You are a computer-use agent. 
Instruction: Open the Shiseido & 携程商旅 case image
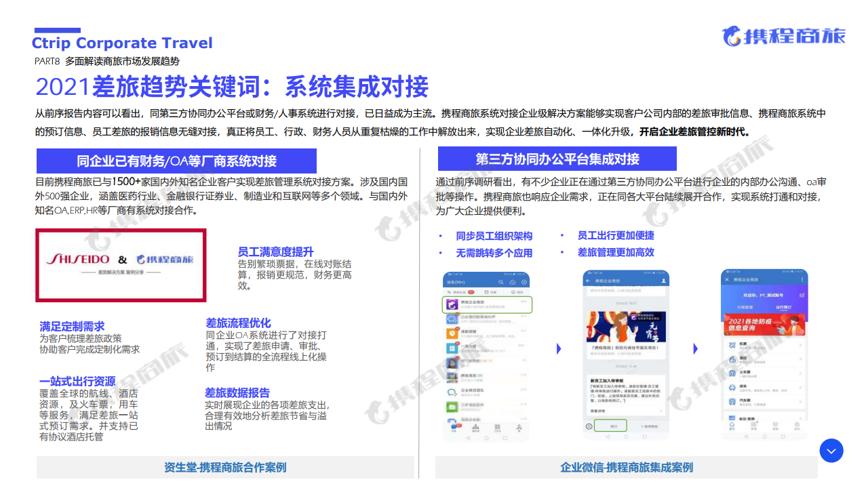(121, 266)
